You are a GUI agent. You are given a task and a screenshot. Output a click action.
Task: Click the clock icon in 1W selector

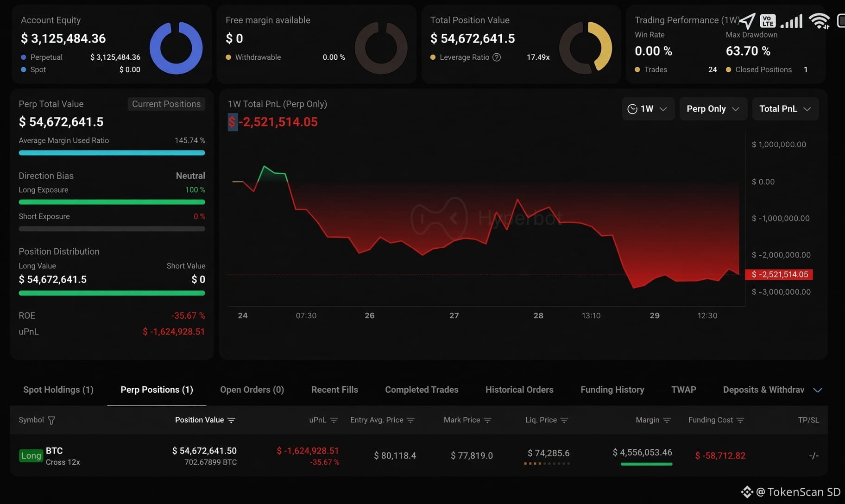(632, 109)
